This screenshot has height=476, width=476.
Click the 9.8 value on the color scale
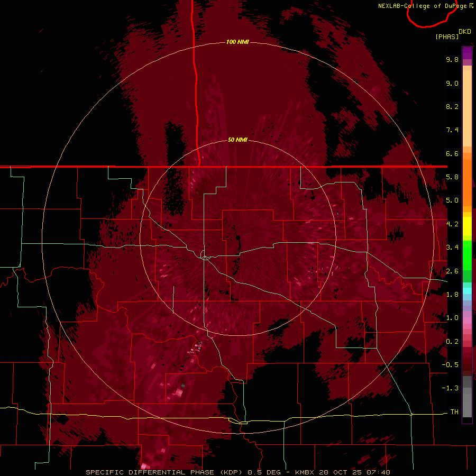tap(452, 59)
